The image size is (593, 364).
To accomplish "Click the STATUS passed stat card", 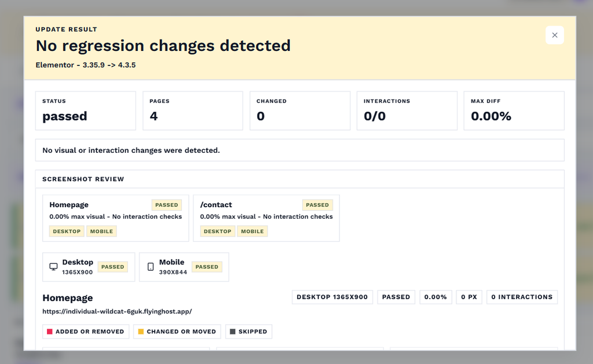I will click(x=86, y=111).
